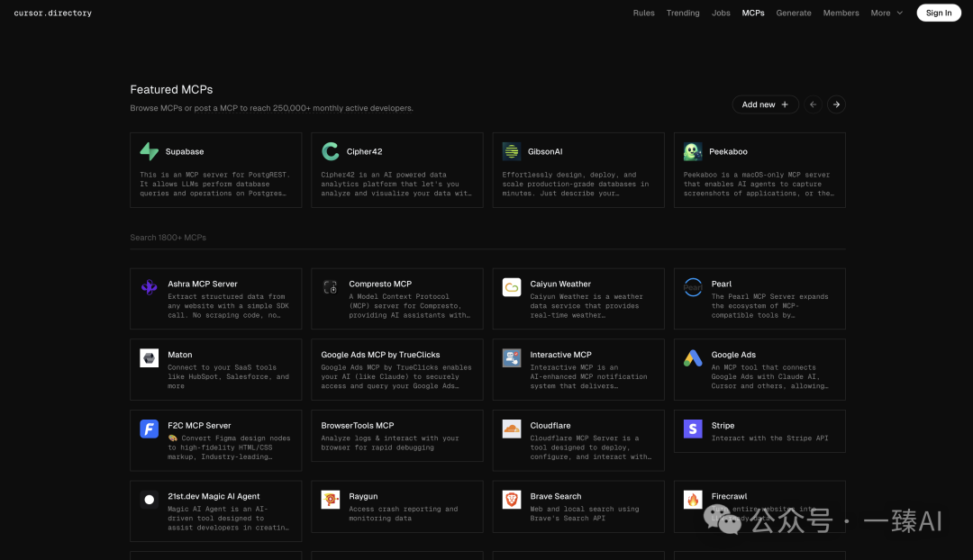This screenshot has width=973, height=560.
Task: Click 'Caiyun Weather' title text
Action: [x=560, y=284]
